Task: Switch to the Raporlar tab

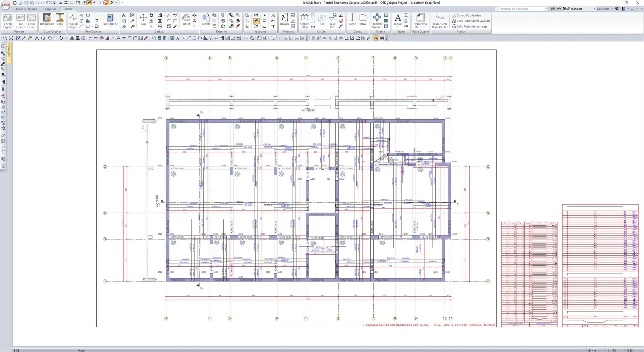Action: point(50,9)
